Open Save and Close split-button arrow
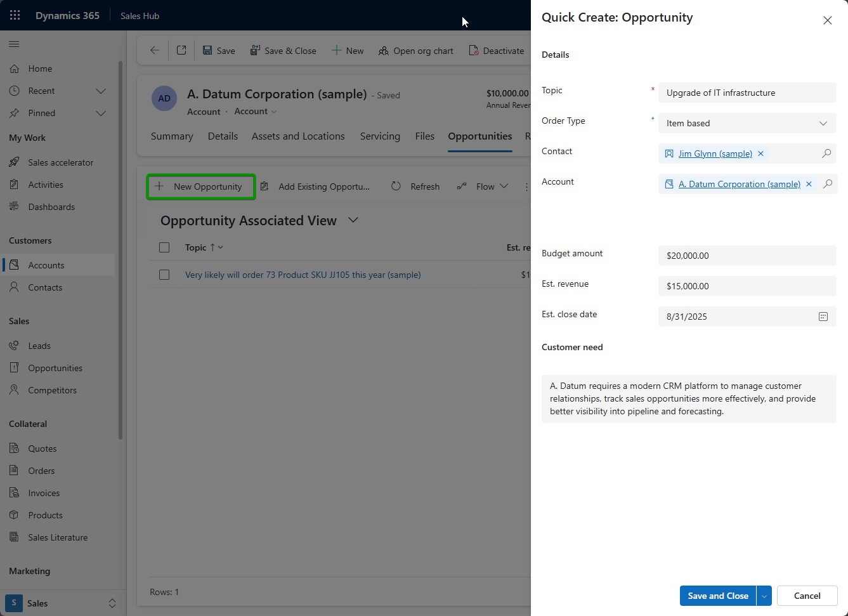The image size is (848, 616). pyautogui.click(x=764, y=596)
